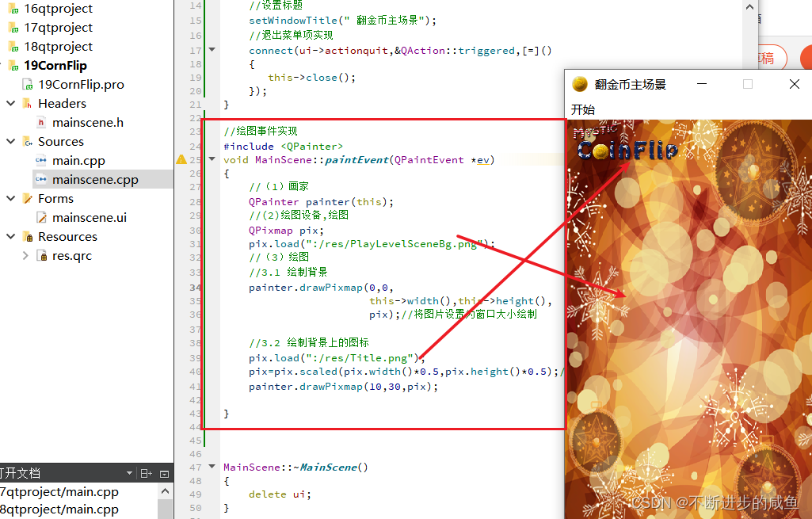Image resolution: width=812 pixels, height=519 pixels.
Task: Fold the destructor at line 47
Action: pos(212,467)
